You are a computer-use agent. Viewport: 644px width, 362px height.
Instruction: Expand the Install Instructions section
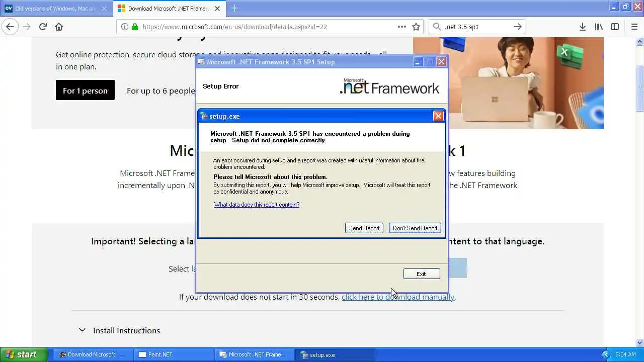[x=120, y=330]
